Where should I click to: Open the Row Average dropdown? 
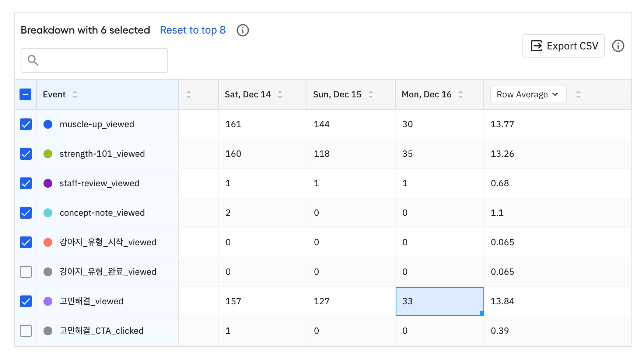tap(528, 94)
